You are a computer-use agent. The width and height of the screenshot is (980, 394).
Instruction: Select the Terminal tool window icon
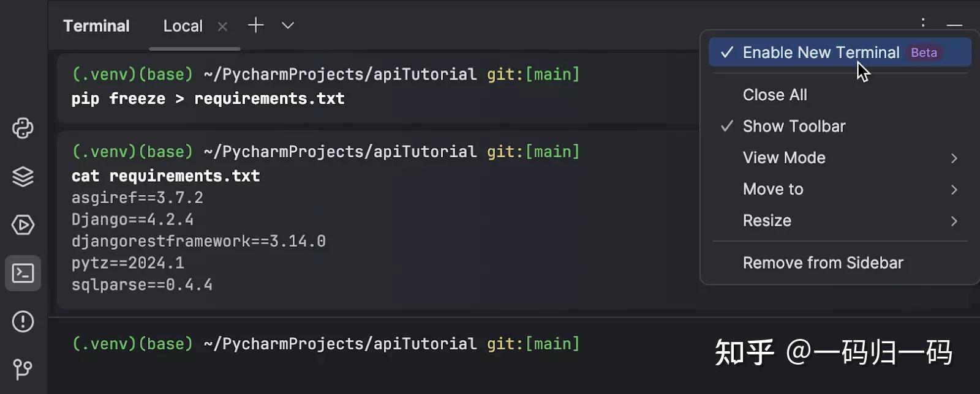tap(23, 273)
